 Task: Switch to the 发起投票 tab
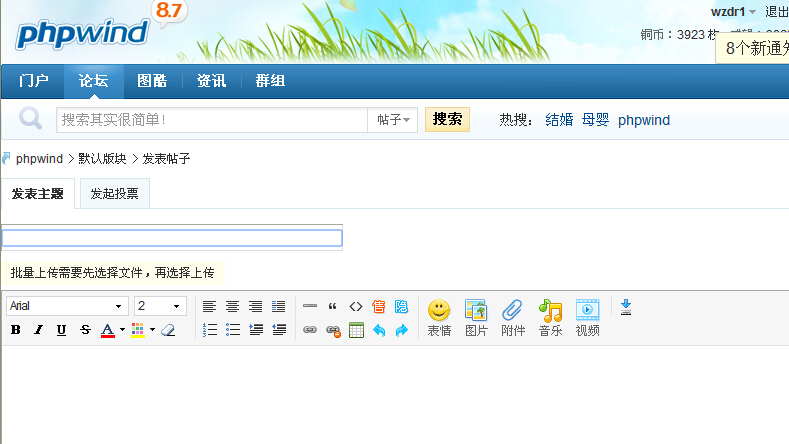(114, 194)
